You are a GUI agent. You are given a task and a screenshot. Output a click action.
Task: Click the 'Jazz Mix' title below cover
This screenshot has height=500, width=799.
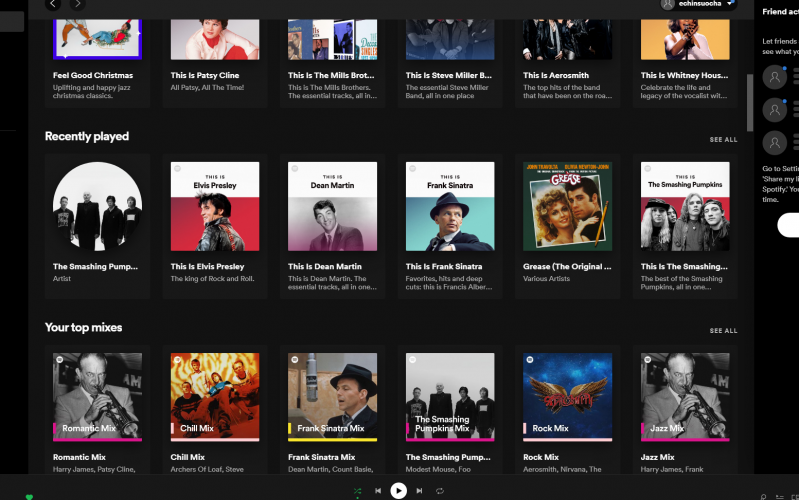tap(657, 457)
